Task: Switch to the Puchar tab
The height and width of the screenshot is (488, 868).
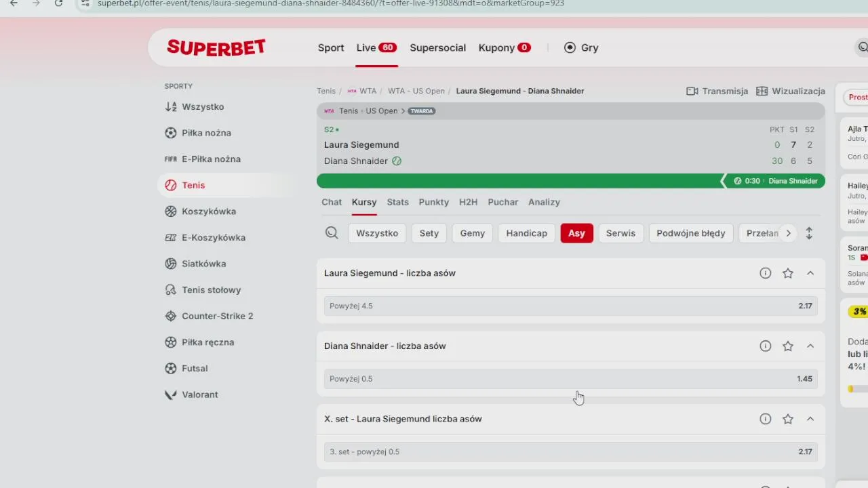Action: [503, 202]
